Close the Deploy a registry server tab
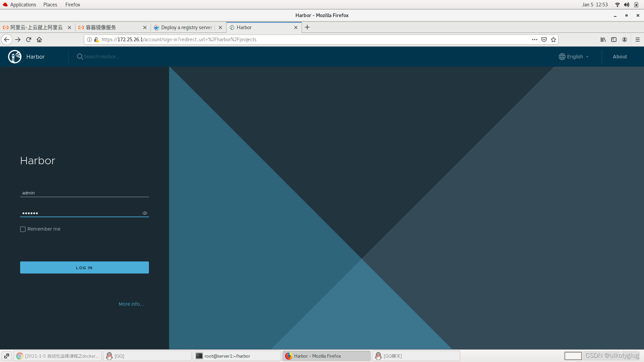This screenshot has height=362, width=644. click(x=220, y=27)
